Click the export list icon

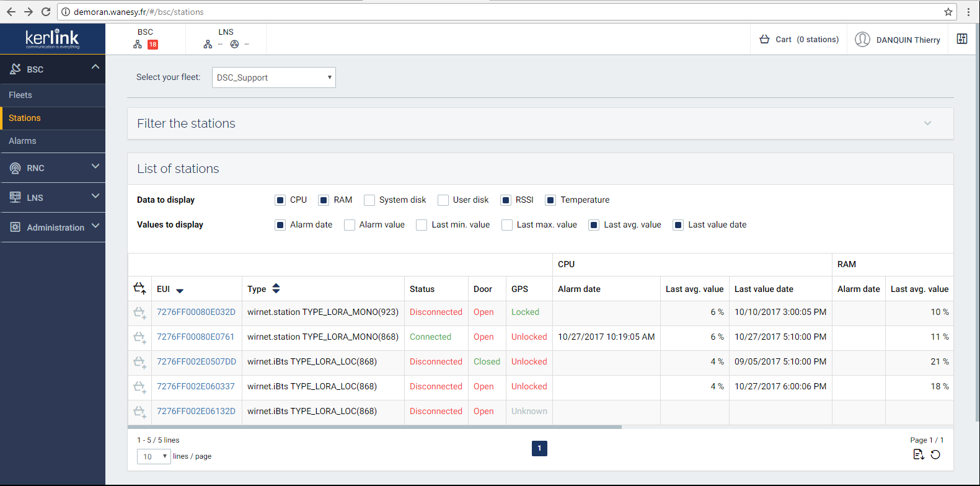(918, 455)
